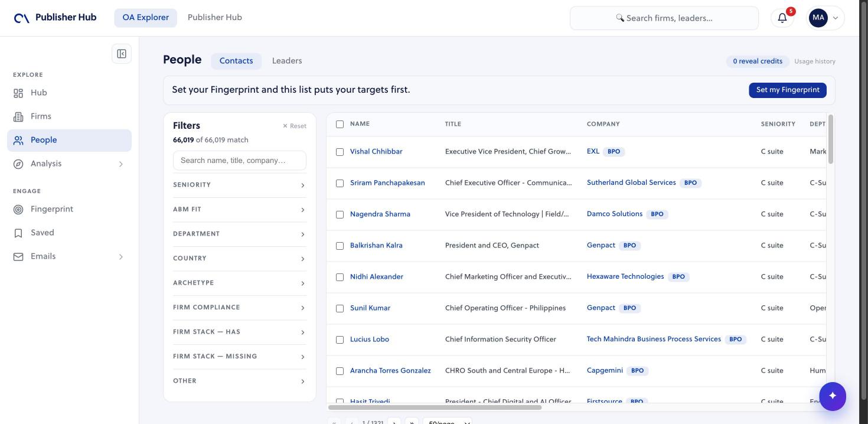Click the Set my Fingerprint button
Image resolution: width=868 pixels, height=424 pixels.
tap(788, 90)
